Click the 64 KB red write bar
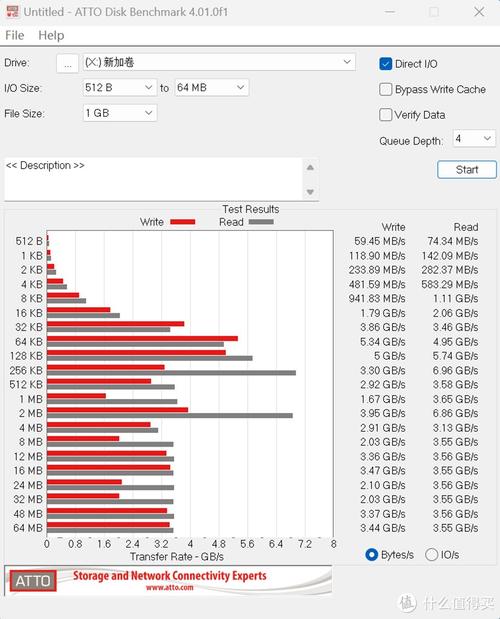Viewport: 500px width, 619px height. point(142,338)
